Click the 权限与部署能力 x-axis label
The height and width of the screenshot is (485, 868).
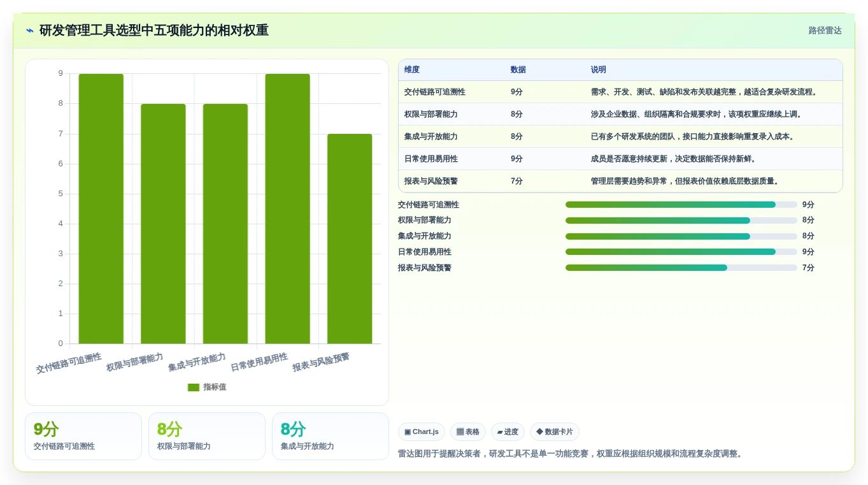coord(135,362)
